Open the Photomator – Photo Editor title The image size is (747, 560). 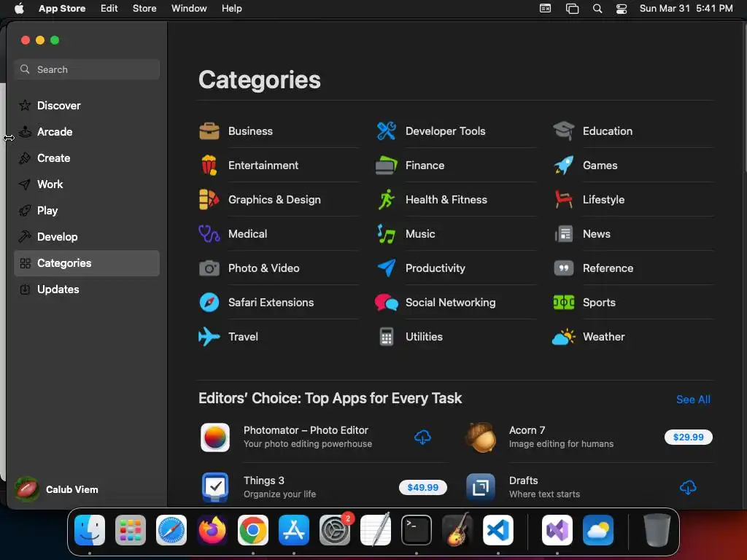pos(306,430)
